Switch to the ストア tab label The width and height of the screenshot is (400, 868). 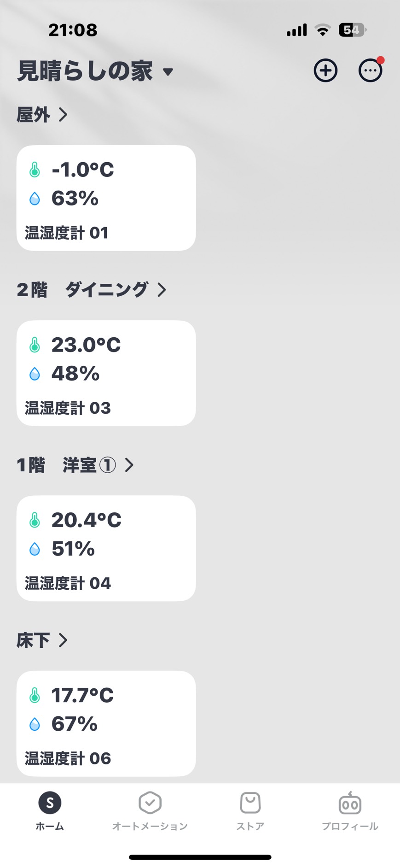[x=250, y=827]
